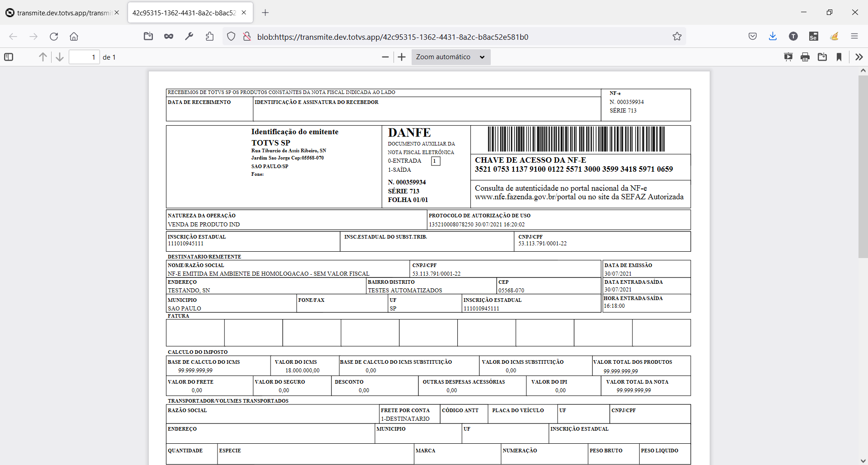
Task: Zoom in the PDF document
Action: click(402, 57)
